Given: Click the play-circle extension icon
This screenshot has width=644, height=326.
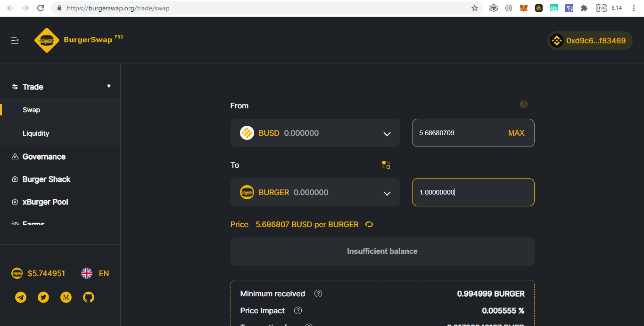Looking at the screenshot, I should pyautogui.click(x=509, y=8).
